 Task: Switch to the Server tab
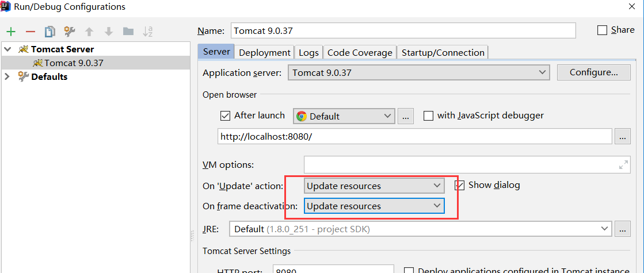tap(216, 52)
